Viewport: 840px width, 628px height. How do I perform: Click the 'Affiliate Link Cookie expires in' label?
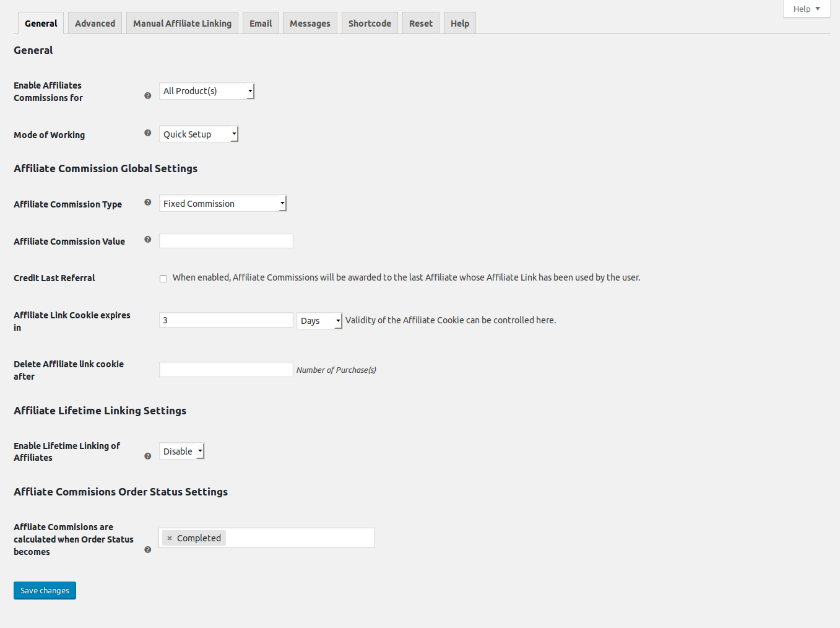(x=72, y=321)
